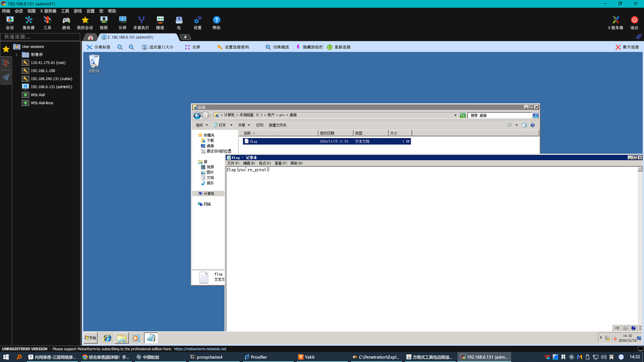644x362 pixels.
Task: Open Notepad's 文件 menu
Action: pos(233,163)
